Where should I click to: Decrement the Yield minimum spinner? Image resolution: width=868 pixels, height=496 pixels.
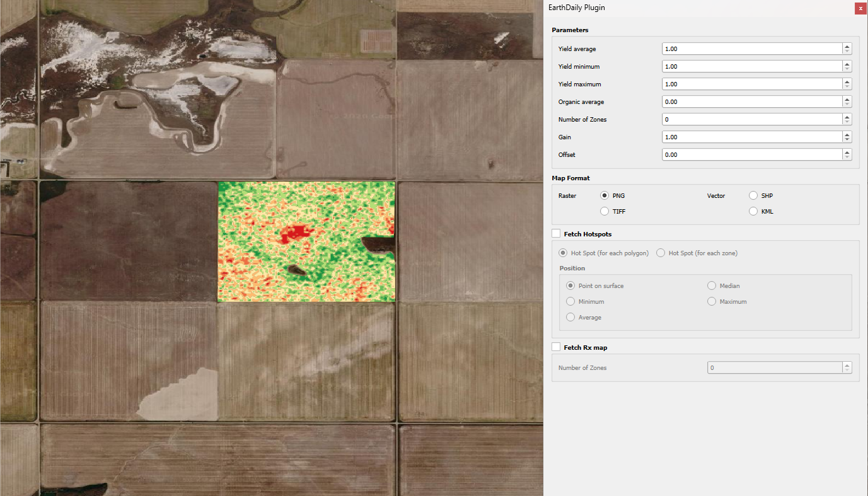(847, 69)
